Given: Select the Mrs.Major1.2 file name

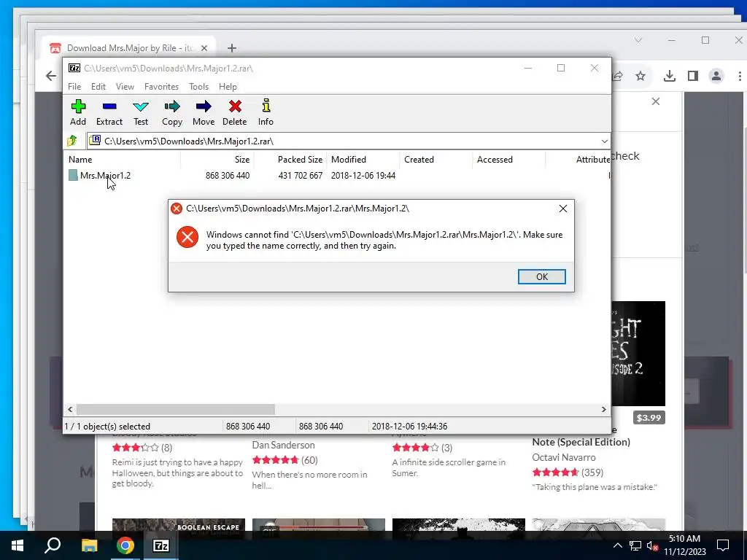Looking at the screenshot, I should (x=105, y=175).
